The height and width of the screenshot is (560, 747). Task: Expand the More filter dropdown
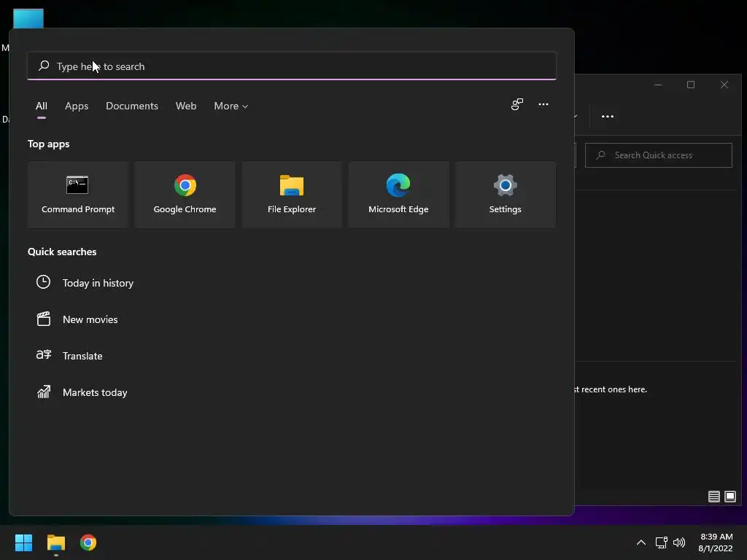coord(231,106)
